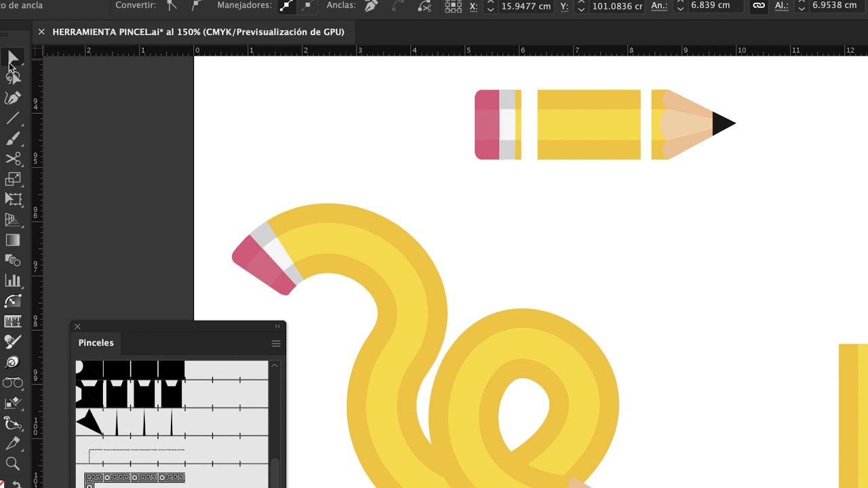This screenshot has height=488, width=868.
Task: Select the Live Paint Bucket tool
Action: pyautogui.click(x=12, y=403)
